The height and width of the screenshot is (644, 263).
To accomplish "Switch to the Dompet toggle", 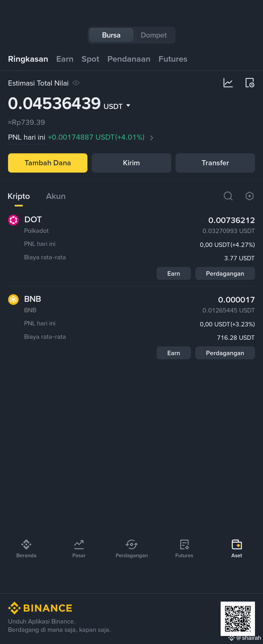I will (x=154, y=35).
